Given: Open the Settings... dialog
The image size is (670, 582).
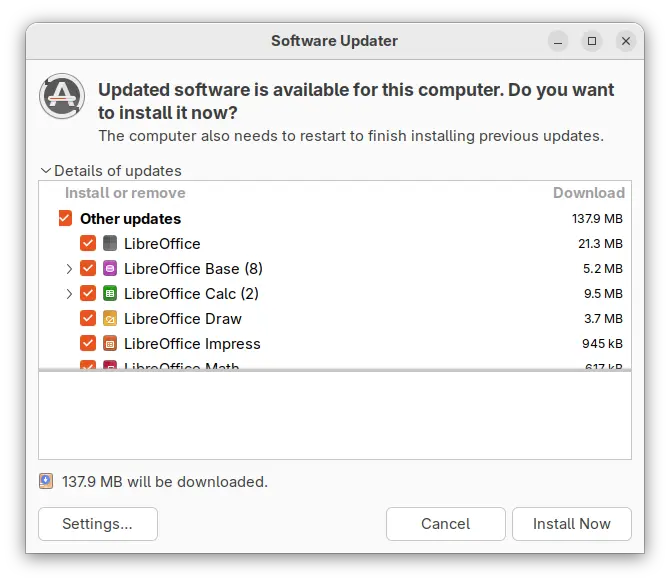Looking at the screenshot, I should coord(98,524).
